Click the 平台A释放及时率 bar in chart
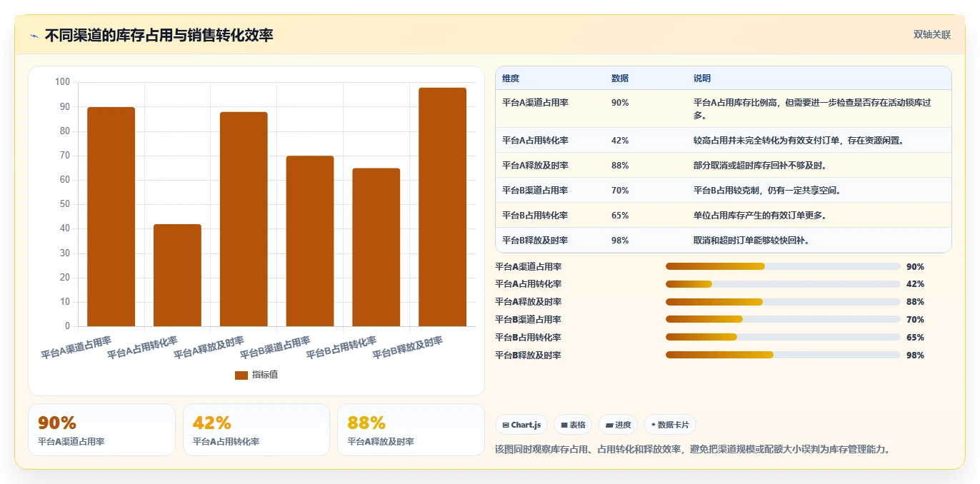The width and height of the screenshot is (980, 484). [244, 219]
